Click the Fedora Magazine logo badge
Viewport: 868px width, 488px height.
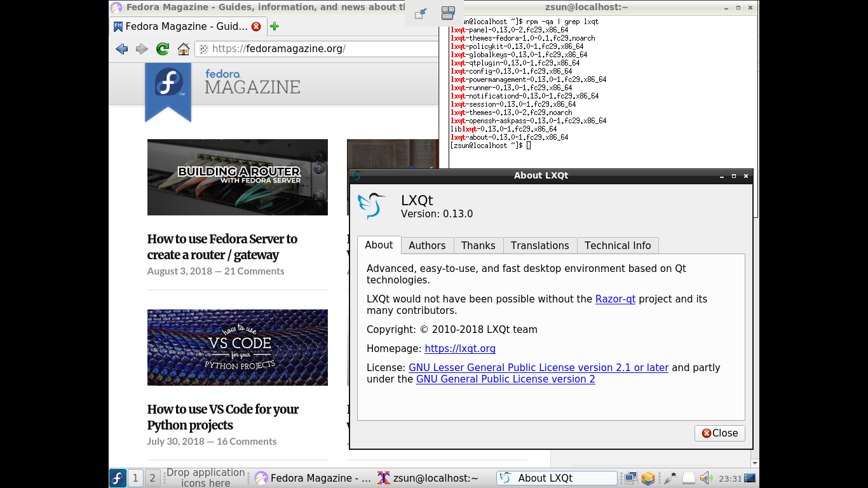pyautogui.click(x=168, y=91)
